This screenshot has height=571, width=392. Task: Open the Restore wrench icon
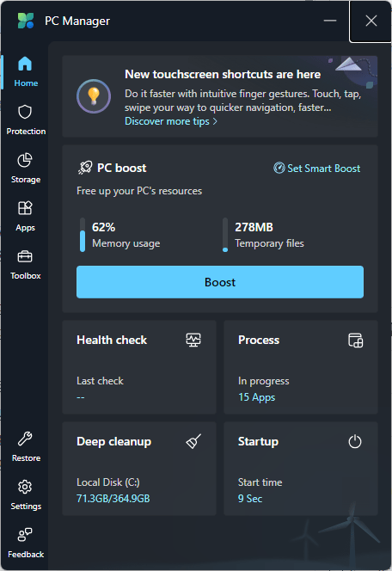pyautogui.click(x=25, y=439)
